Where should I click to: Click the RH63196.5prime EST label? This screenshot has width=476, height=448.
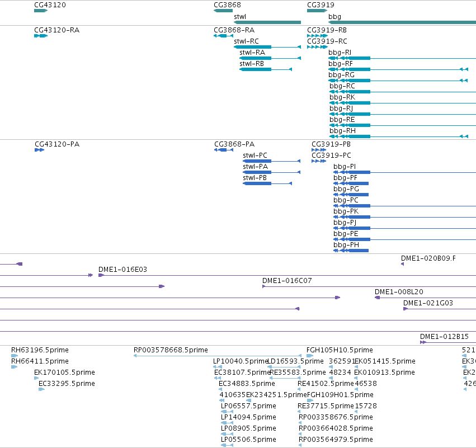[40, 350]
